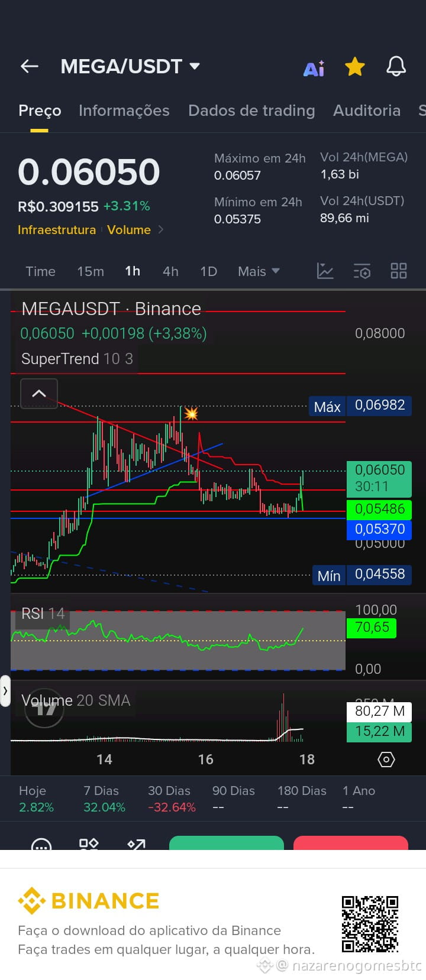Open the AI assistant icon

tap(314, 68)
